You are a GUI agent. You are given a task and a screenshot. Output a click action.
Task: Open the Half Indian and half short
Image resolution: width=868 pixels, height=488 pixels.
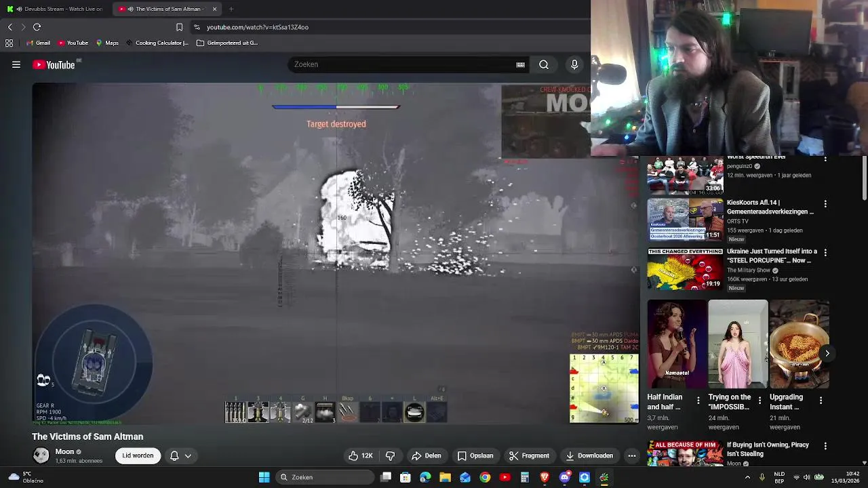[677, 344]
